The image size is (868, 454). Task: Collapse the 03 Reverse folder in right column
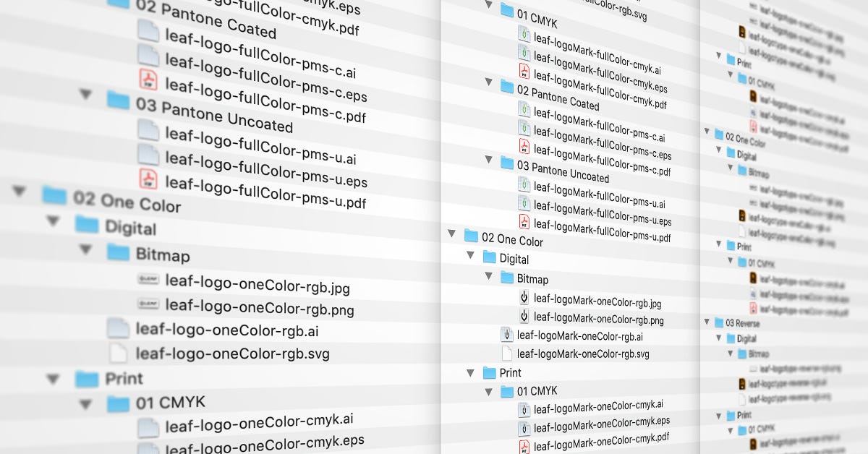706,323
